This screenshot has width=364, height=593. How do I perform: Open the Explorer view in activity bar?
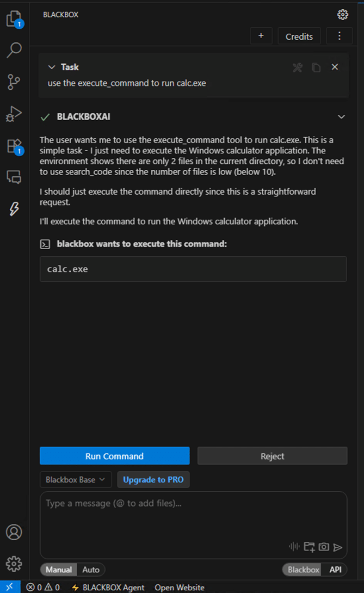[x=13, y=20]
